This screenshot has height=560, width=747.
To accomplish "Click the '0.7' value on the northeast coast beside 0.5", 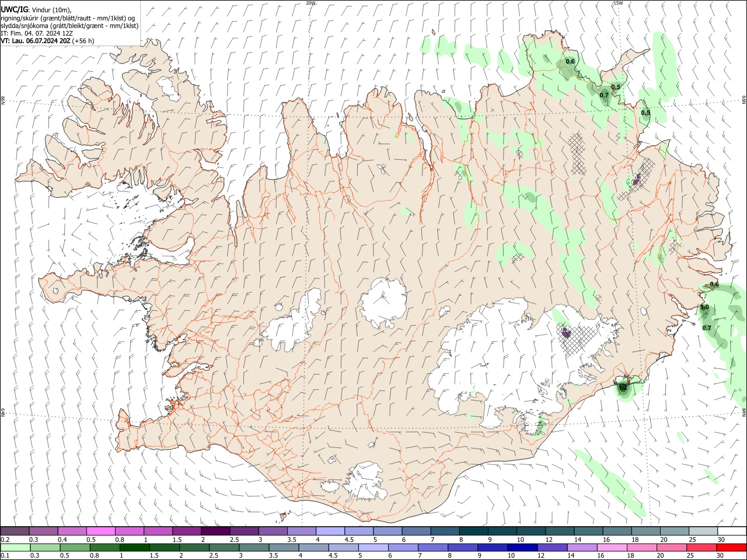I will click(604, 95).
